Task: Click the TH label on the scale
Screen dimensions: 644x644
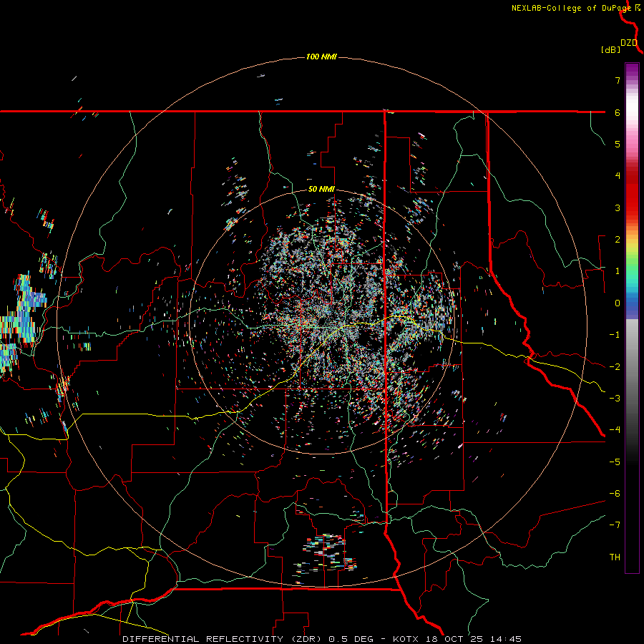Action: point(615,557)
